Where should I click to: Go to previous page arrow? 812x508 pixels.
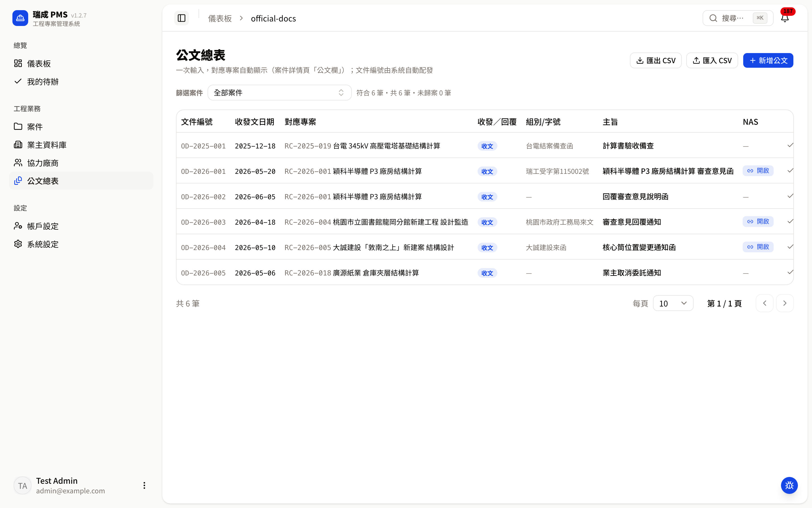point(764,303)
